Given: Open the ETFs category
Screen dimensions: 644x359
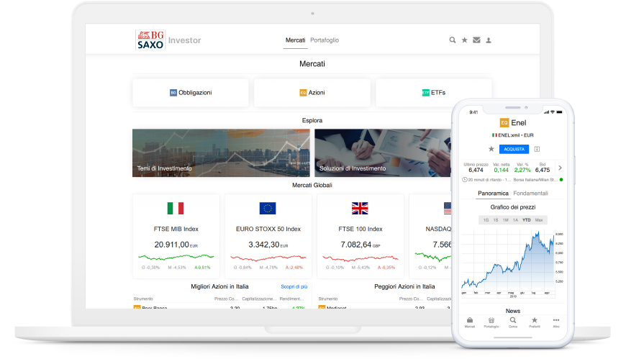Looking at the screenshot, I should (x=434, y=93).
